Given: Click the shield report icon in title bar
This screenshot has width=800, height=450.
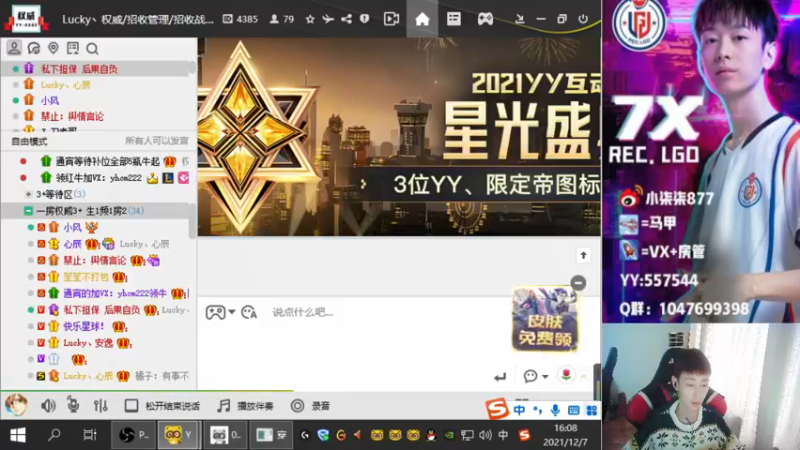Looking at the screenshot, I should (x=364, y=19).
